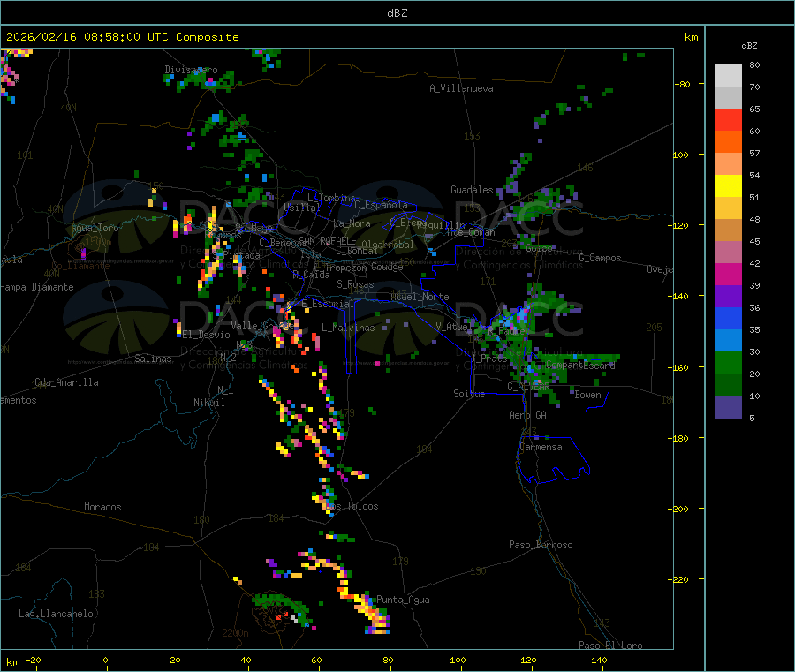
Task: Click the El_Desvio location label
Action: tap(207, 335)
